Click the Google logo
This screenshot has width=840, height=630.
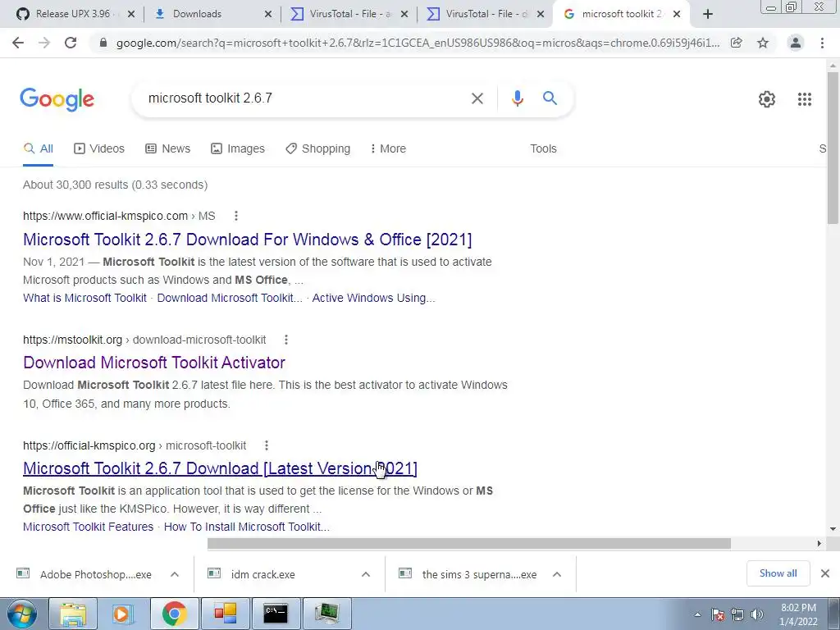coord(57,99)
